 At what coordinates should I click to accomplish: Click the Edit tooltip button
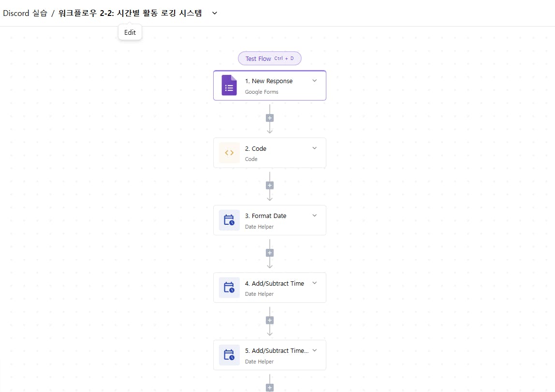[130, 32]
